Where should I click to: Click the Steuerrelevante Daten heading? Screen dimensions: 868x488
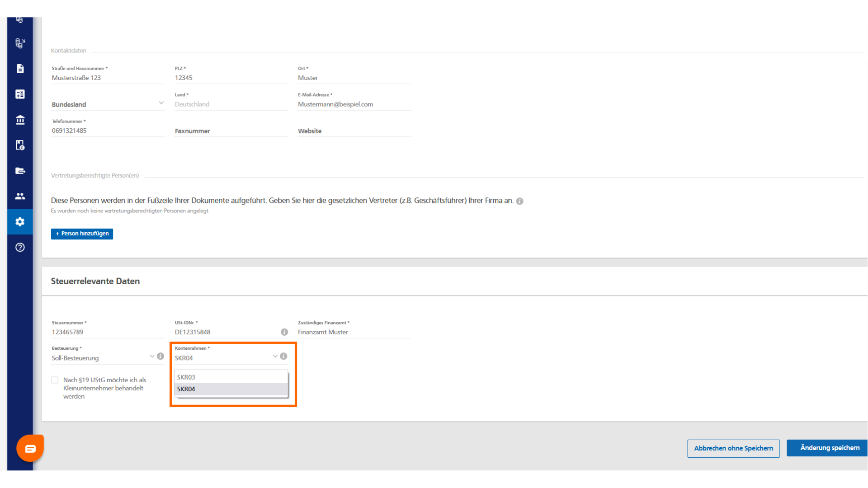coord(95,281)
